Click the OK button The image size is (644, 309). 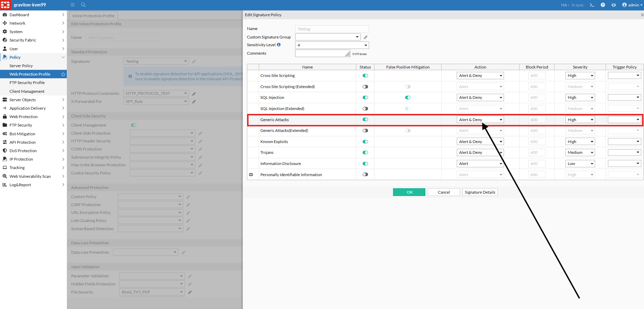409,192
